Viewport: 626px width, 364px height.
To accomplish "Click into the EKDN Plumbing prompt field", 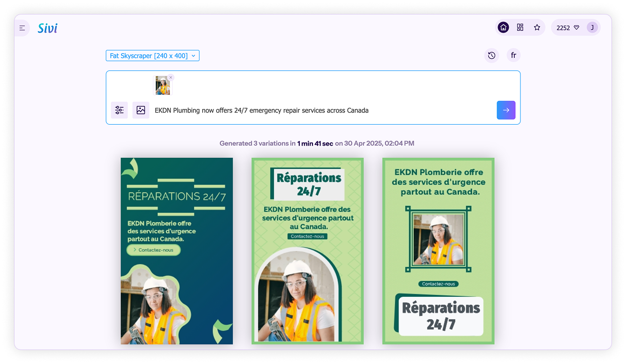I will [322, 111].
